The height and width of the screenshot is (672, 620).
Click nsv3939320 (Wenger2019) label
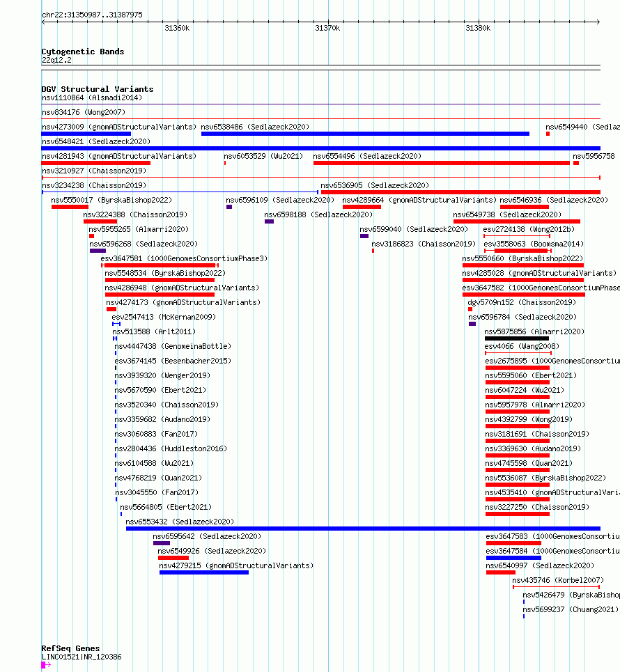(162, 375)
